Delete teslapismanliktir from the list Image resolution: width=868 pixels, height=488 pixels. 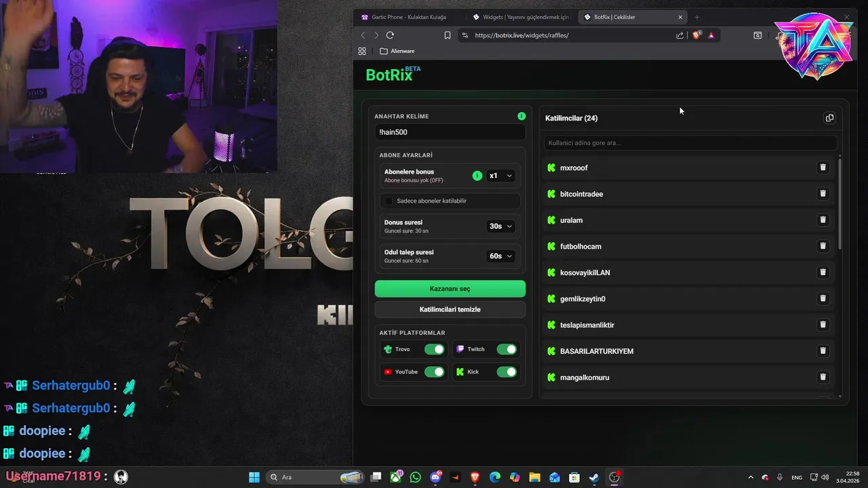pyautogui.click(x=823, y=325)
